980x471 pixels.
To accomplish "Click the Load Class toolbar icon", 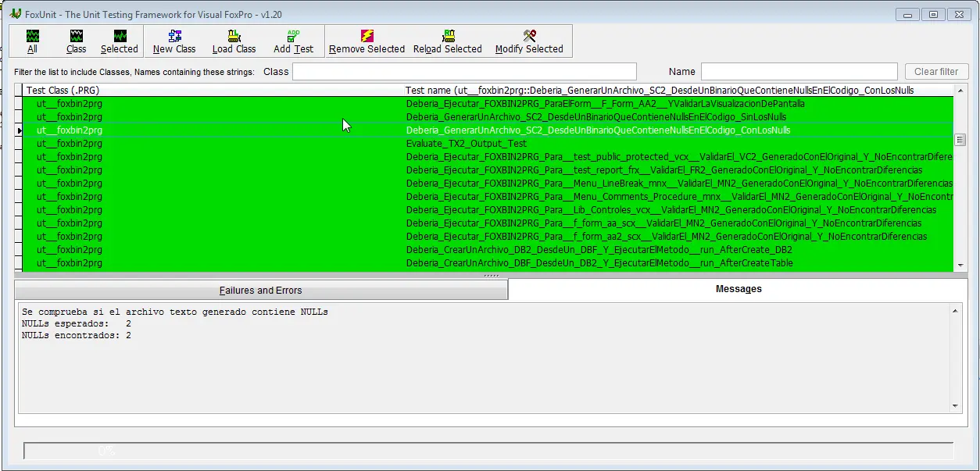I will pyautogui.click(x=234, y=41).
